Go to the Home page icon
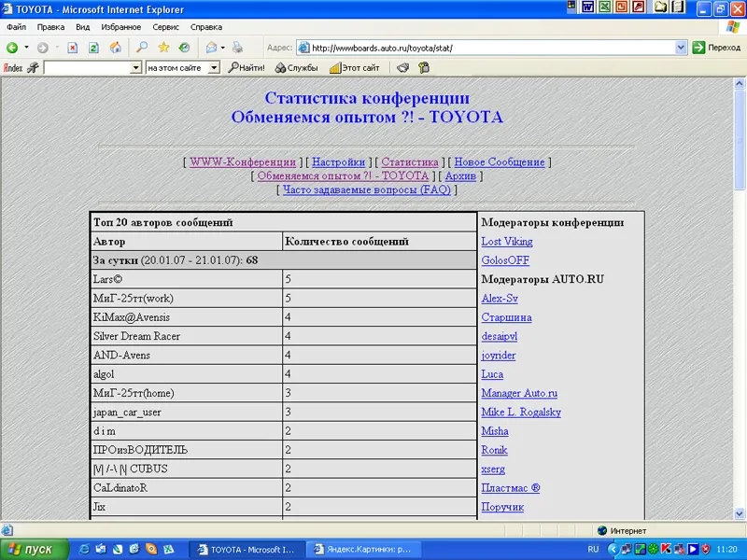The height and width of the screenshot is (560, 747). [115, 48]
